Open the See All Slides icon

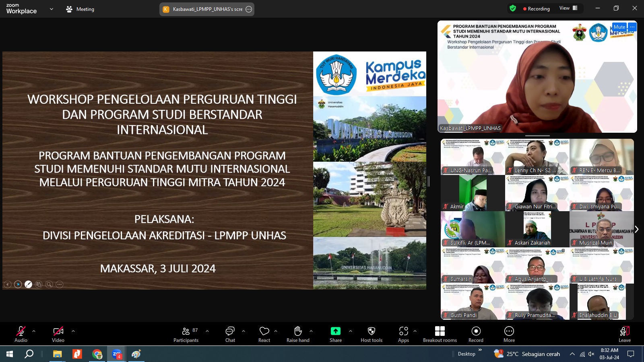click(38, 284)
